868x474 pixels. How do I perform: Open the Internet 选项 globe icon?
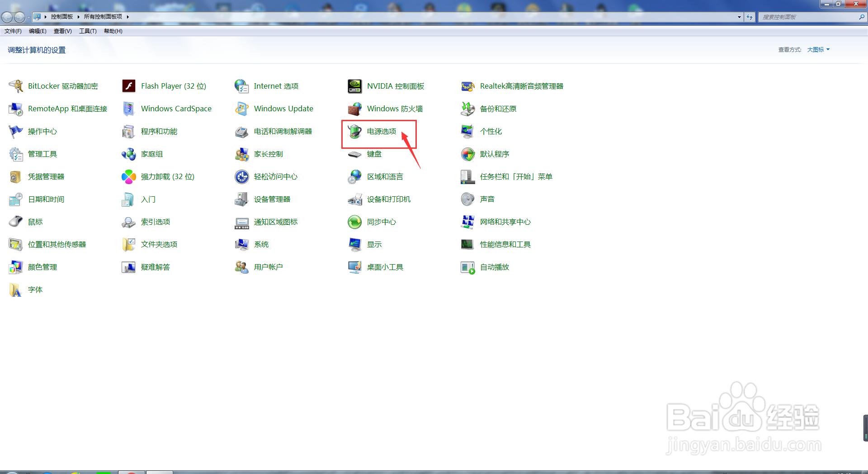pyautogui.click(x=242, y=86)
